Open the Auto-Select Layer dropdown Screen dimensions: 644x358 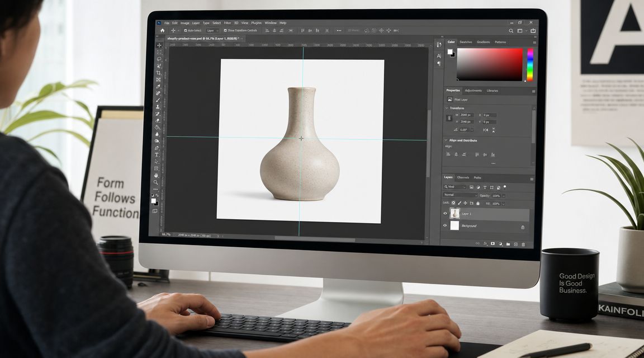click(x=212, y=30)
